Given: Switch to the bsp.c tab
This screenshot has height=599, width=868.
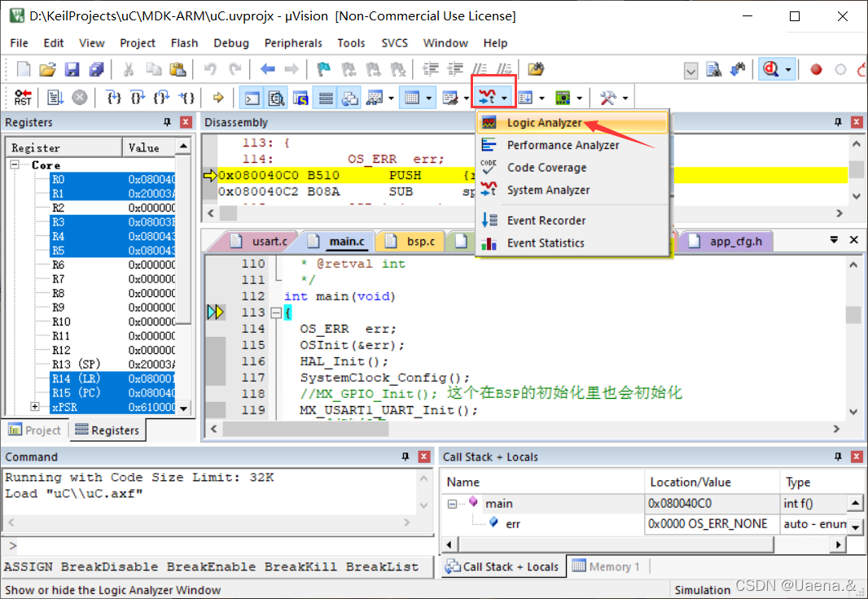Looking at the screenshot, I should tap(410, 242).
